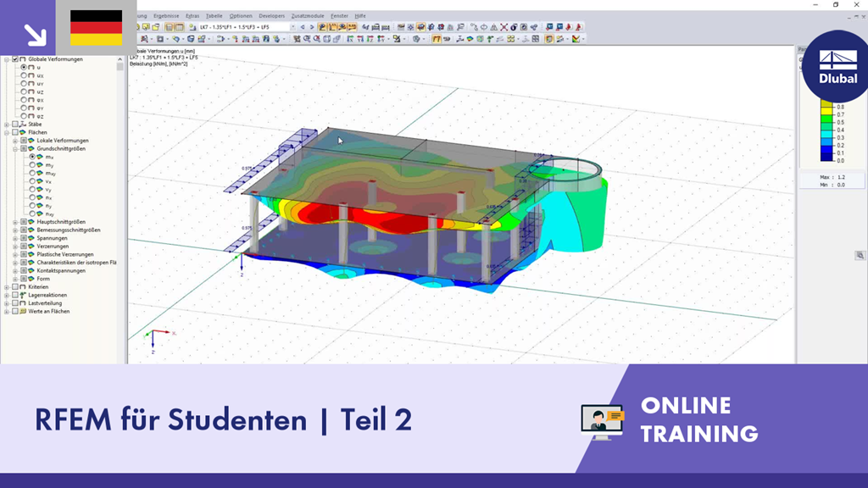Check the Stäbe checkbox

15,125
